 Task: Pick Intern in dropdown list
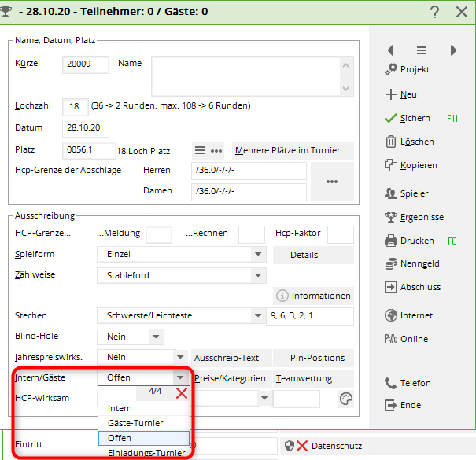click(x=120, y=408)
